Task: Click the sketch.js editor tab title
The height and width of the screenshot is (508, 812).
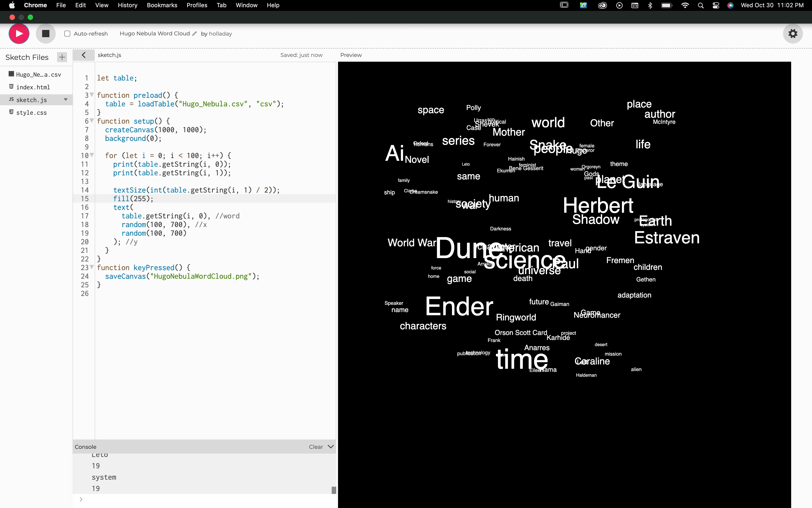Action: coord(109,55)
